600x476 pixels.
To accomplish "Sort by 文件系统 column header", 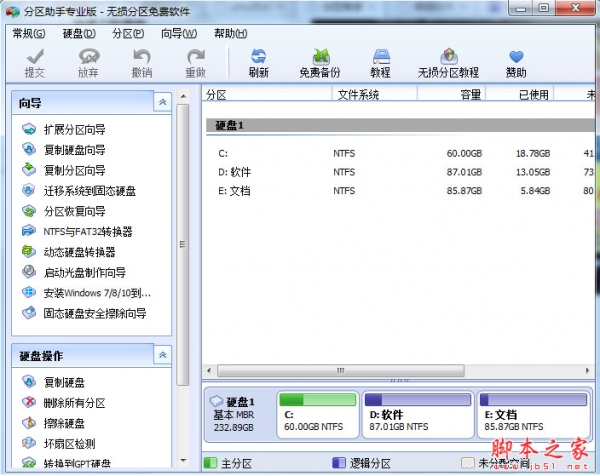I will click(375, 94).
